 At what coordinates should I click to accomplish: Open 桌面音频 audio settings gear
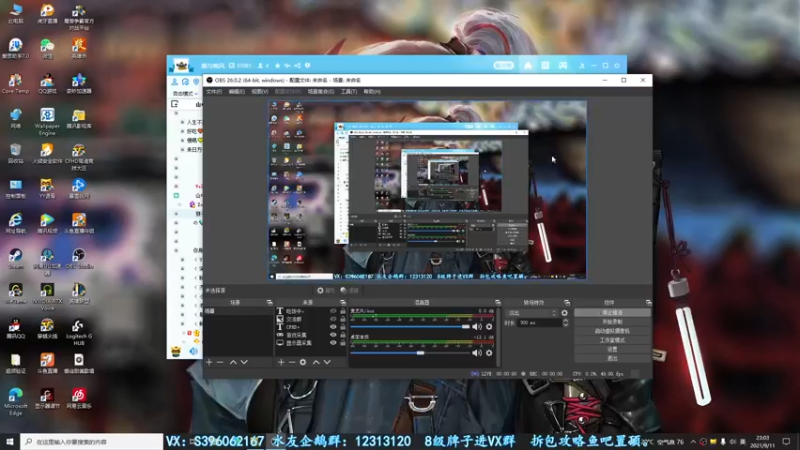[x=489, y=353]
